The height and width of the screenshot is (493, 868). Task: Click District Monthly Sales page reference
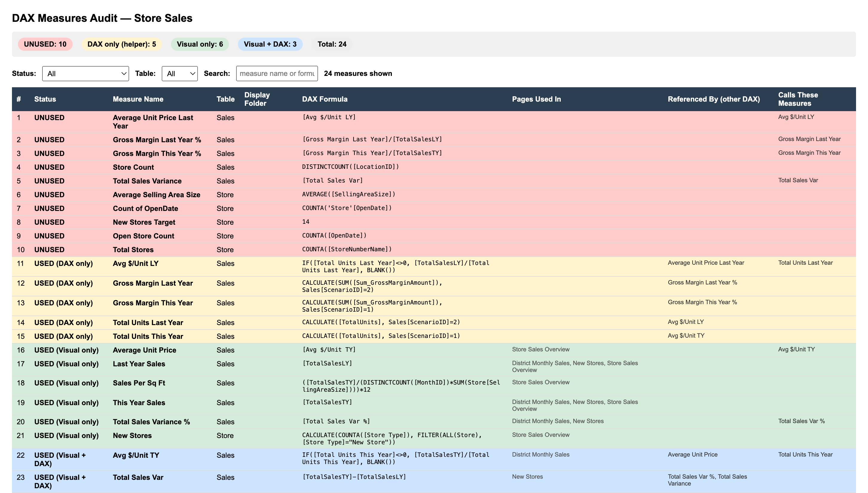[541, 454]
